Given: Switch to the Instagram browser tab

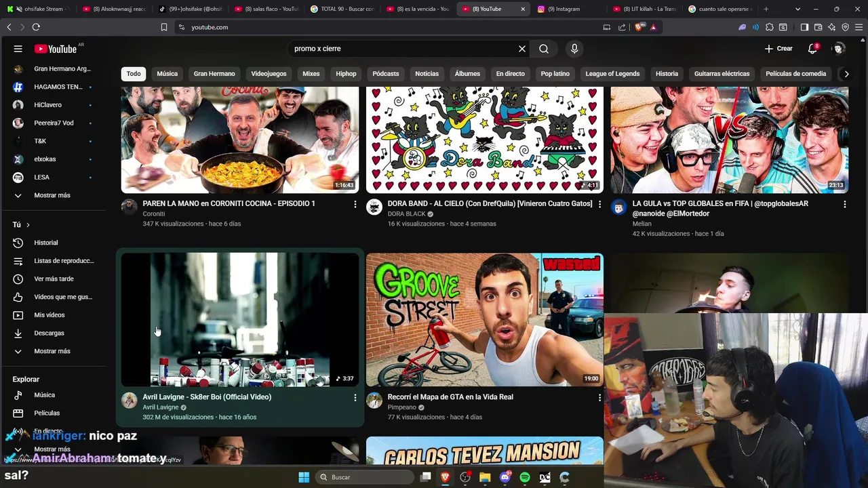Looking at the screenshot, I should tap(568, 9).
